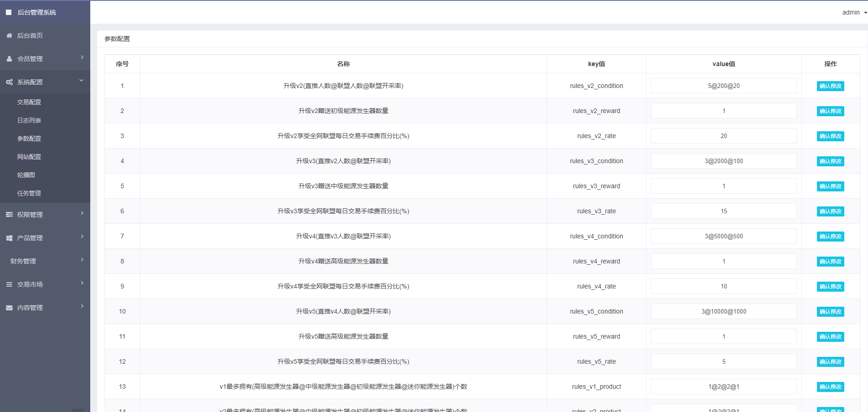
Task: Open 交易配置 submenu item
Action: pyautogui.click(x=29, y=102)
